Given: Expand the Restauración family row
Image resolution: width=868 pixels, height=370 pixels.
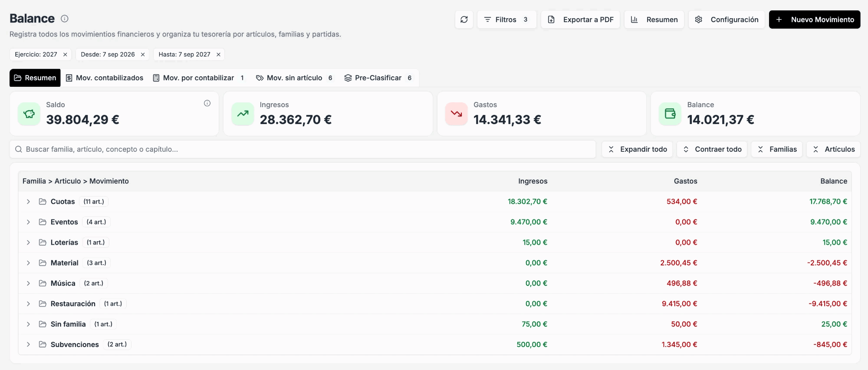Looking at the screenshot, I should [x=28, y=304].
